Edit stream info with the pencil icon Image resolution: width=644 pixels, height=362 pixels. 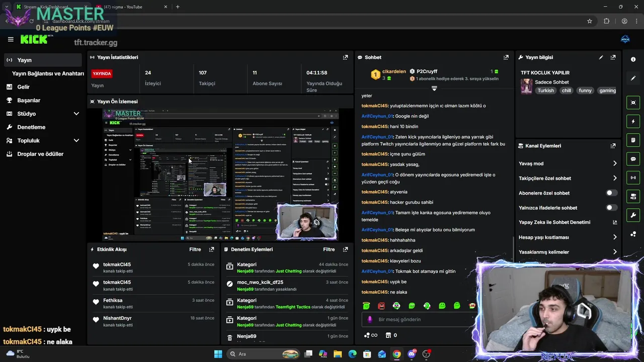[601, 57]
